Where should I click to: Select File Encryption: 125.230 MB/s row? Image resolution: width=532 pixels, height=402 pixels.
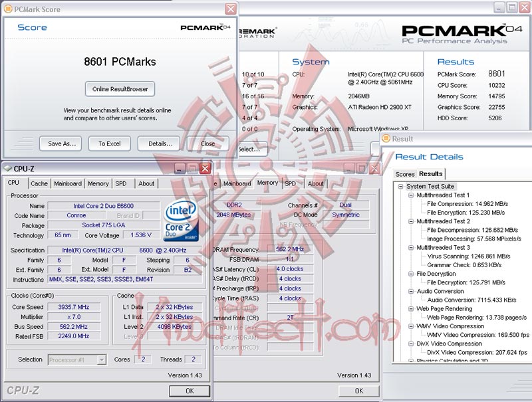tap(466, 213)
